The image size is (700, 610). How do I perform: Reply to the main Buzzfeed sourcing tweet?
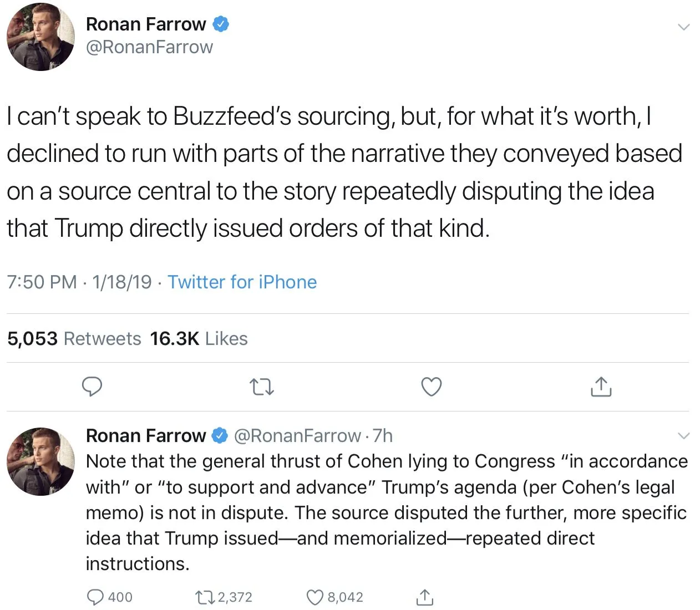pyautogui.click(x=92, y=387)
